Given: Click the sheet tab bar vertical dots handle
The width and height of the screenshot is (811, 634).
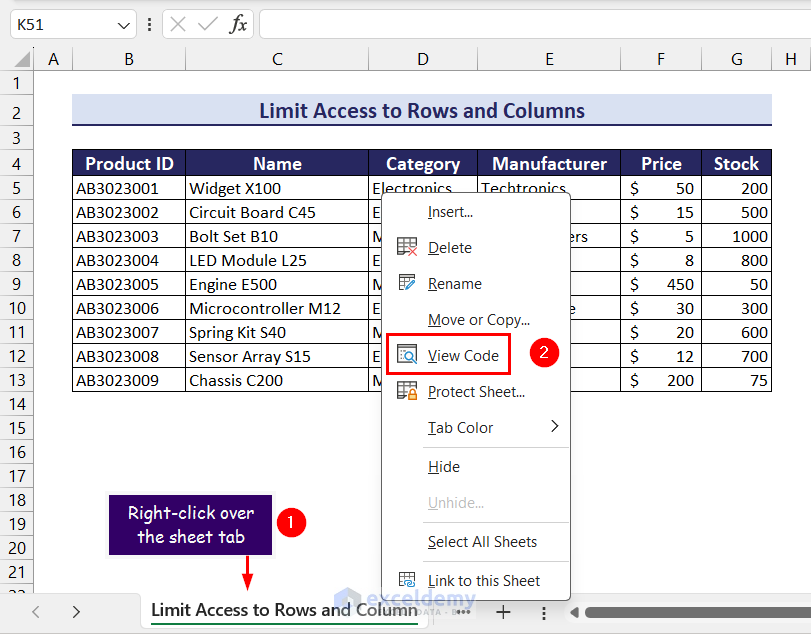Looking at the screenshot, I should 544,613.
